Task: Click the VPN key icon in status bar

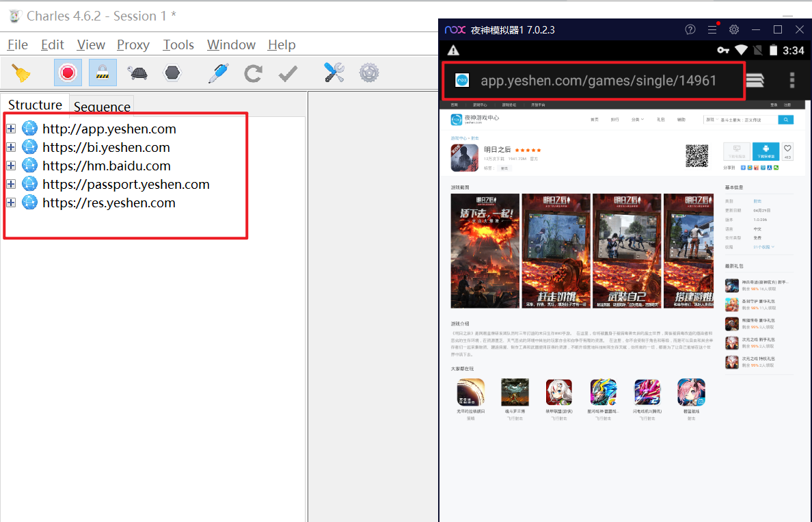Action: [x=723, y=50]
